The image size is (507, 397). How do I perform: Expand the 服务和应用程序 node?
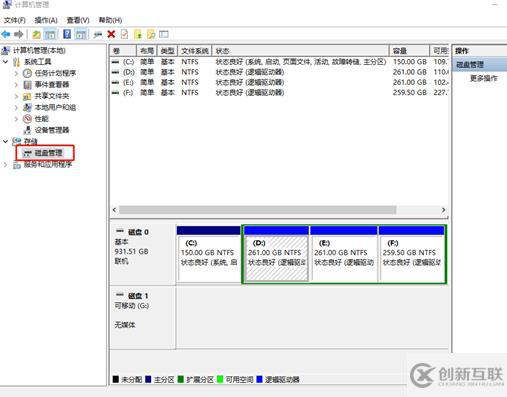(6, 165)
